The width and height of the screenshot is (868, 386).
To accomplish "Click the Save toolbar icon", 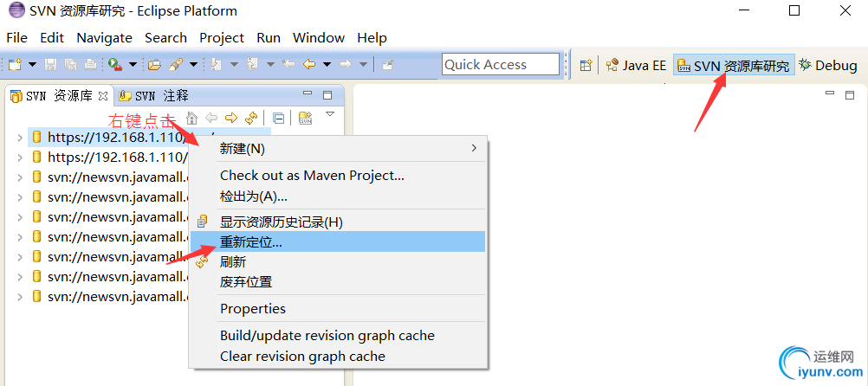I will pyautogui.click(x=50, y=65).
